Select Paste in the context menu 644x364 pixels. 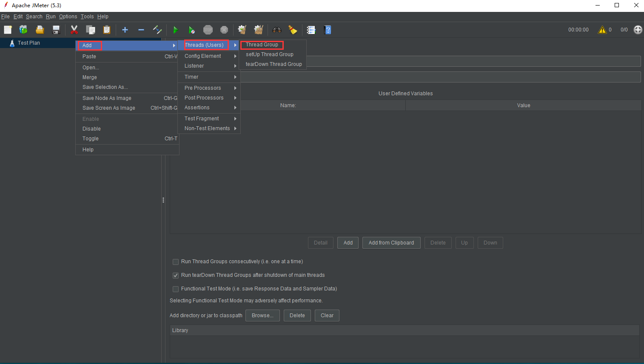(127, 57)
